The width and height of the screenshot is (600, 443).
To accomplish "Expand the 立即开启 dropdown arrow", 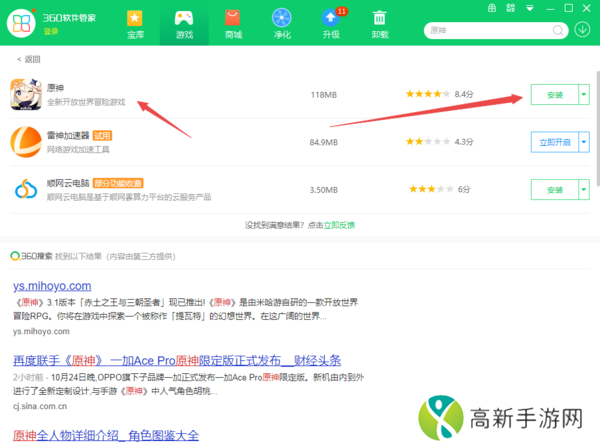I will [584, 142].
